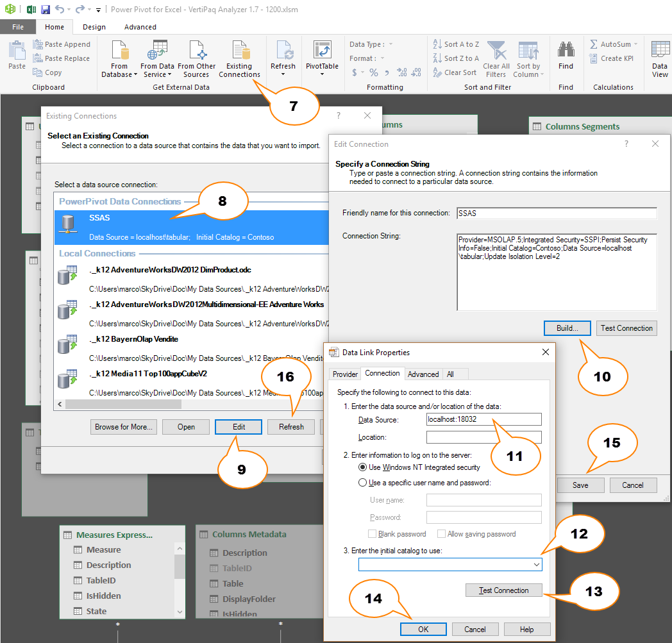
Task: Click Open in Existing Connections dialog
Action: 186,427
